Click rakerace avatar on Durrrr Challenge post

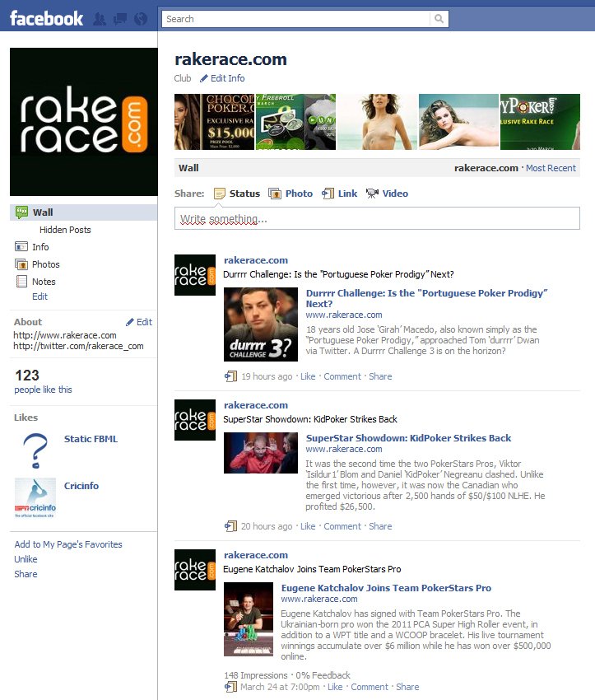click(195, 275)
